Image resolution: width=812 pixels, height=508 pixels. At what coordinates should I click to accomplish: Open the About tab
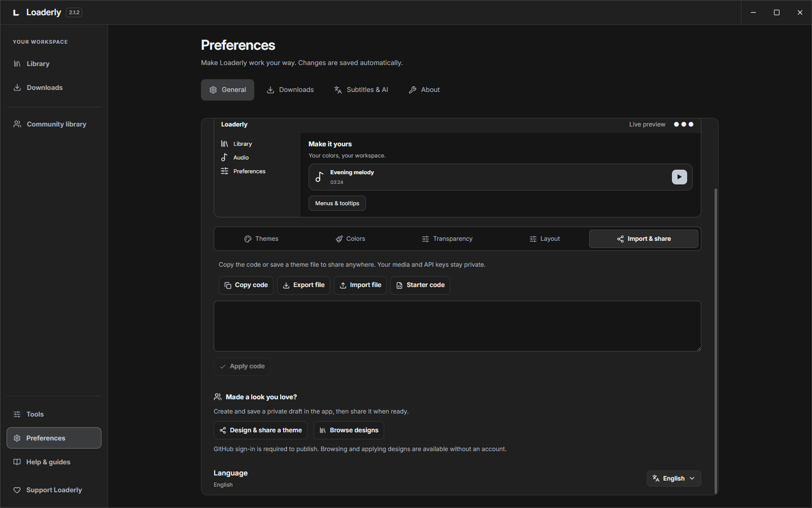point(424,90)
